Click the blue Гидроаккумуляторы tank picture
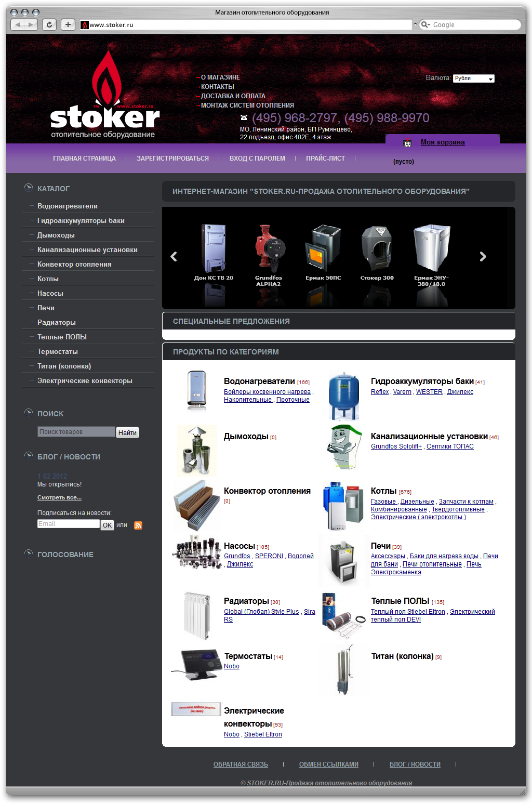This screenshot has height=804, width=532. tap(344, 396)
